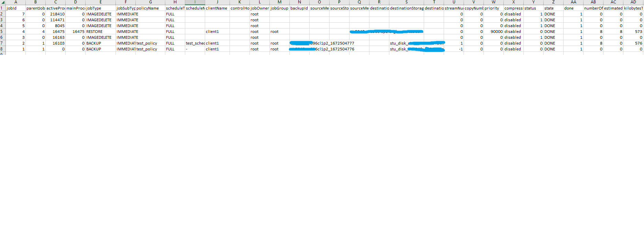Click the 'done' header cell

click(x=574, y=8)
